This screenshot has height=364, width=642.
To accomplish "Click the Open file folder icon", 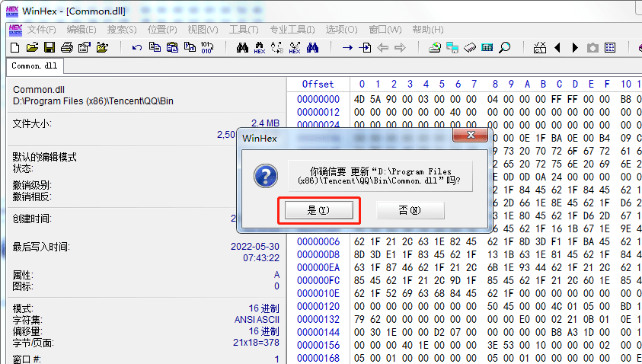I will (32, 47).
